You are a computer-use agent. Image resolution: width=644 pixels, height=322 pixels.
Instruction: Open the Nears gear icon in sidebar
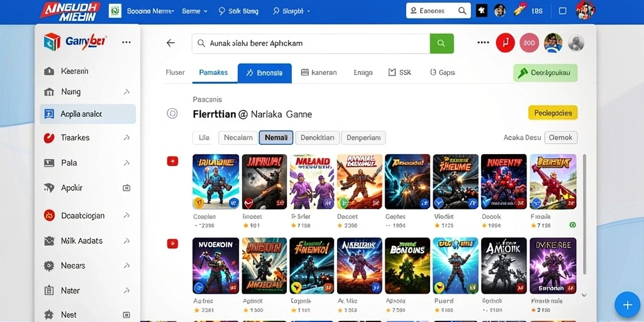click(49, 266)
